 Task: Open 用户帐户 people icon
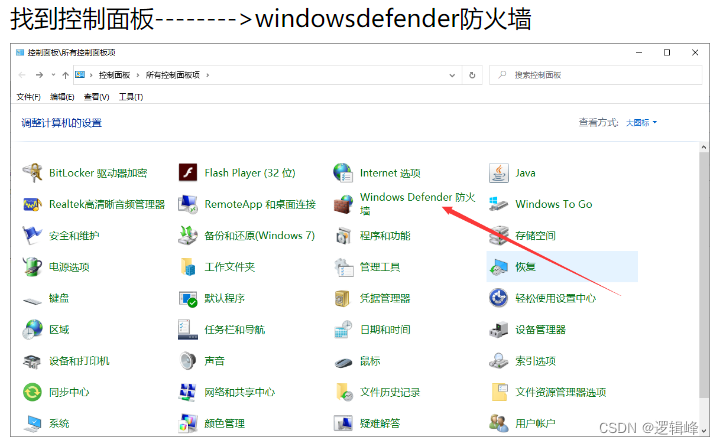click(499, 424)
